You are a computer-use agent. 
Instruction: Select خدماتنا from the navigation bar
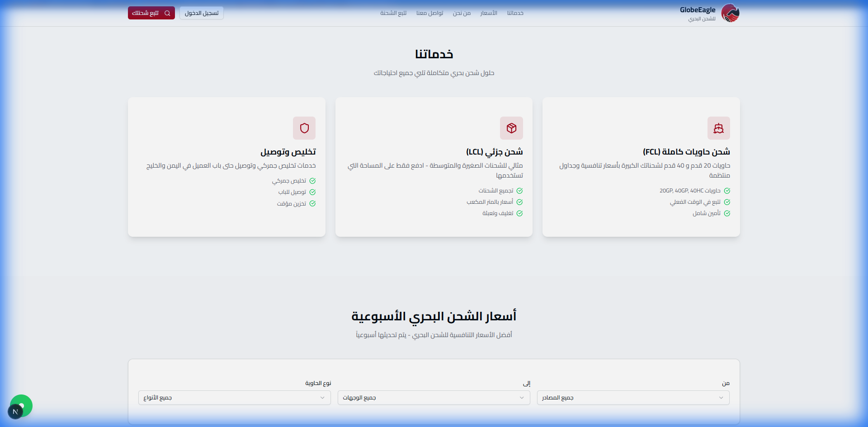click(x=515, y=13)
